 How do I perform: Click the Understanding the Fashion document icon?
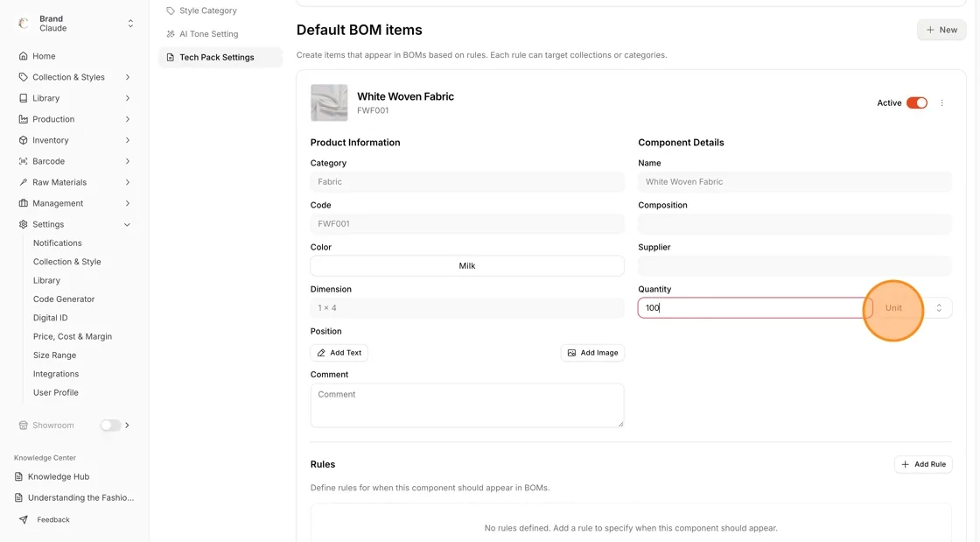(18, 497)
